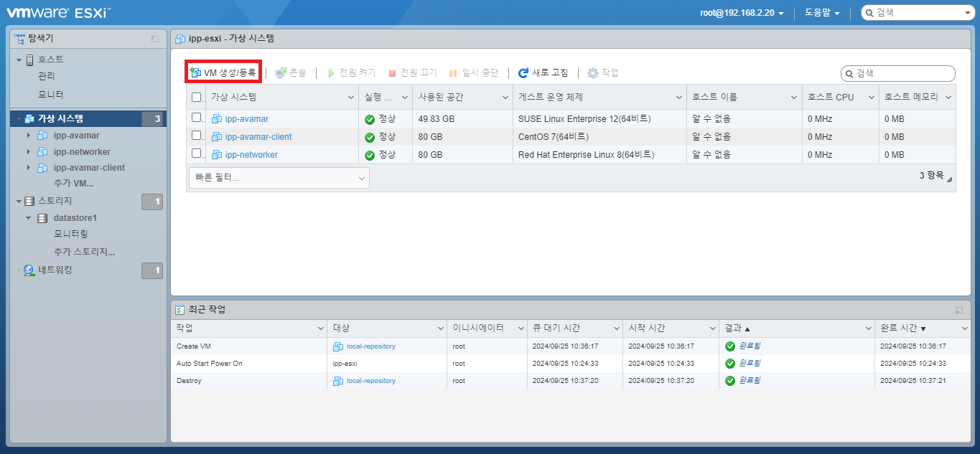
Task: Open the 호스트 이름 column dropdown arrow
Action: (x=794, y=98)
